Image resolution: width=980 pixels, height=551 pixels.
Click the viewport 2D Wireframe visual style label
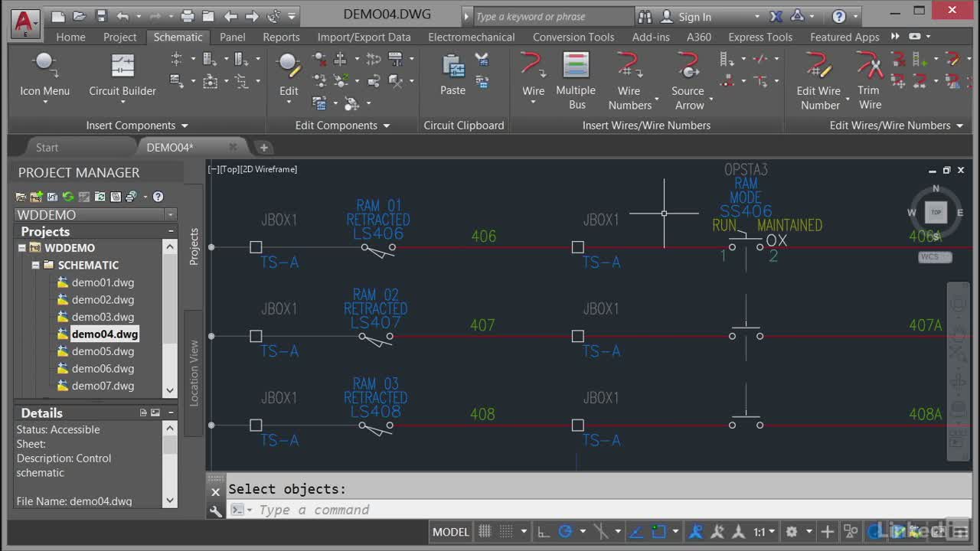[x=269, y=169]
